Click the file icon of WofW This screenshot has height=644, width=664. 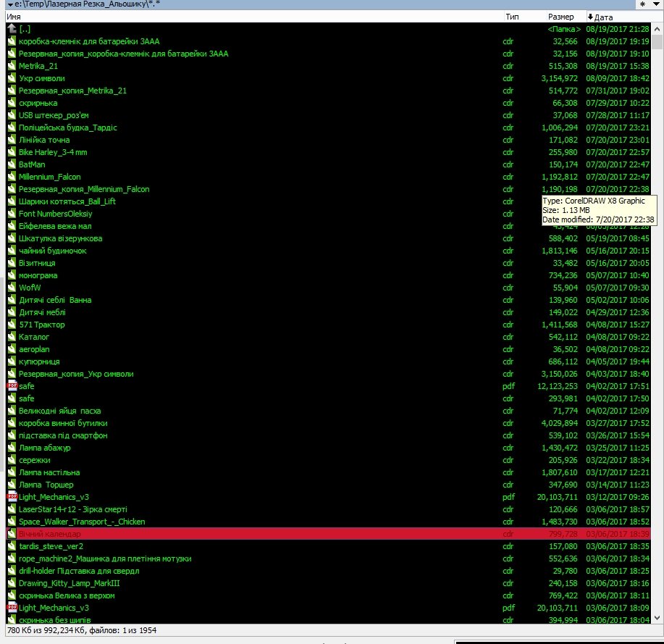pos(12,288)
